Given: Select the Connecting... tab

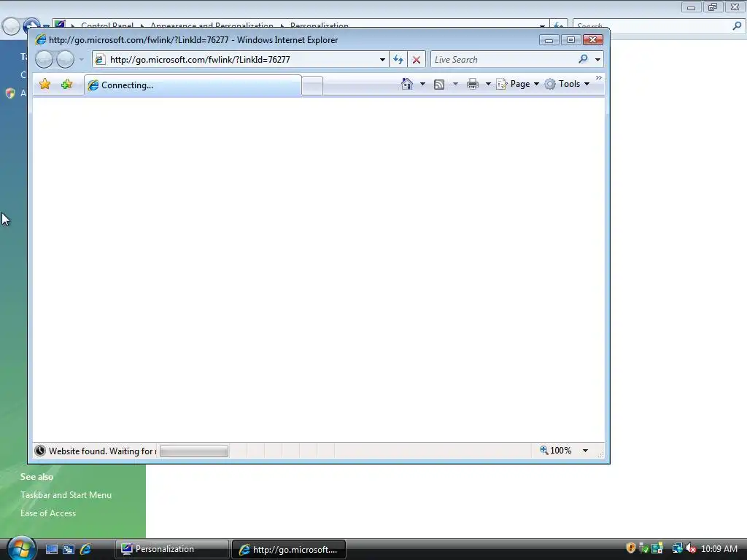Looking at the screenshot, I should tap(193, 85).
